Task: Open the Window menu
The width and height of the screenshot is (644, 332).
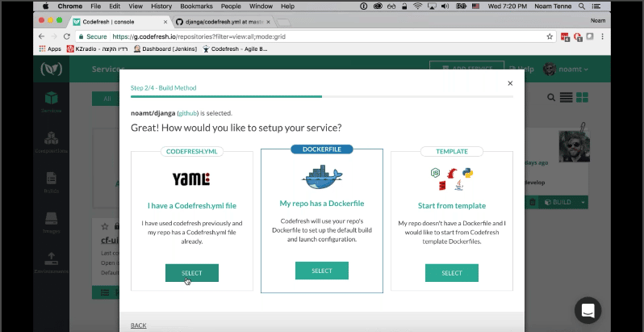Action: point(261,6)
